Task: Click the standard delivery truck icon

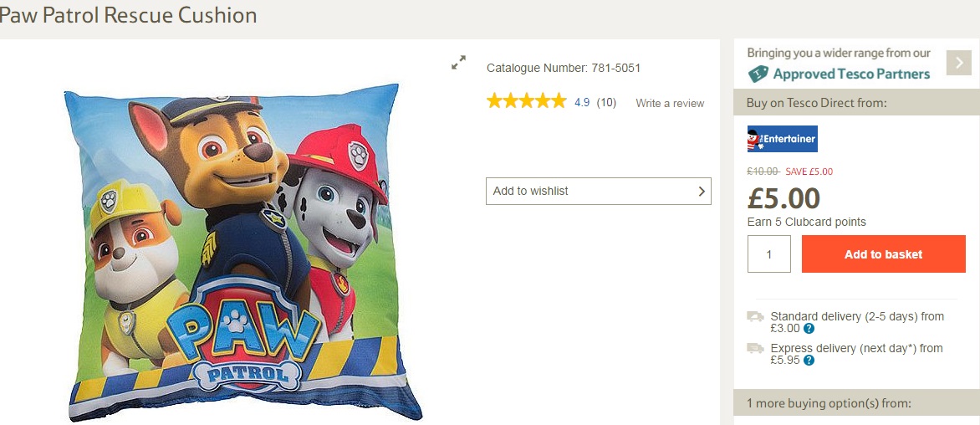Action: [755, 316]
